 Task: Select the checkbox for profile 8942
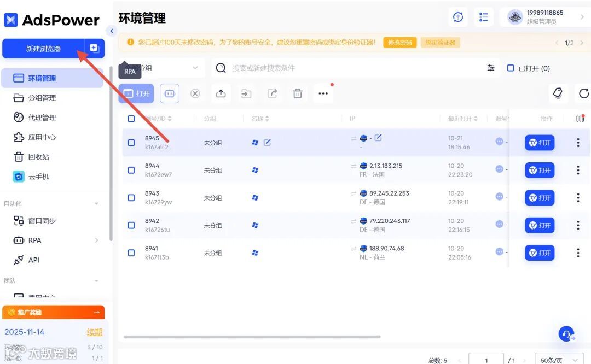pyautogui.click(x=131, y=225)
